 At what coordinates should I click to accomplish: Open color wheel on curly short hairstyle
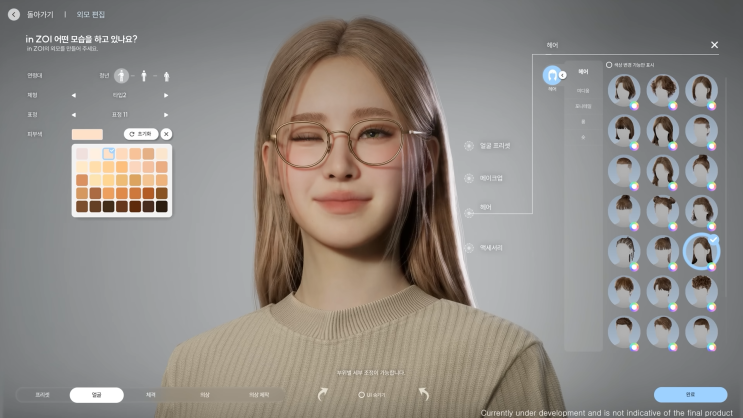[711, 307]
